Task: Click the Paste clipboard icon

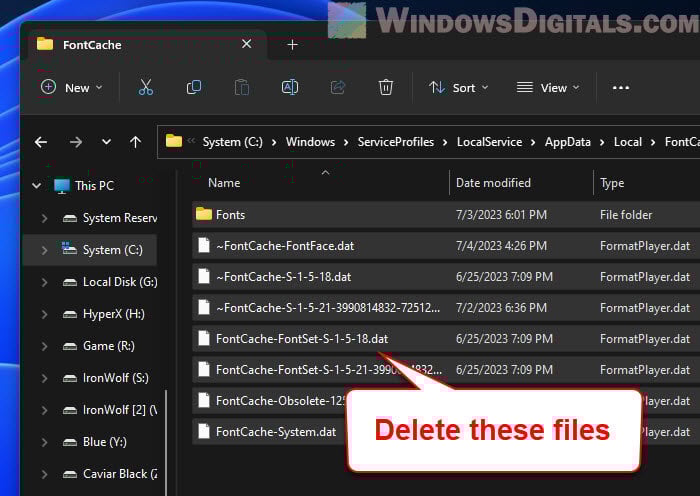Action: click(x=242, y=88)
